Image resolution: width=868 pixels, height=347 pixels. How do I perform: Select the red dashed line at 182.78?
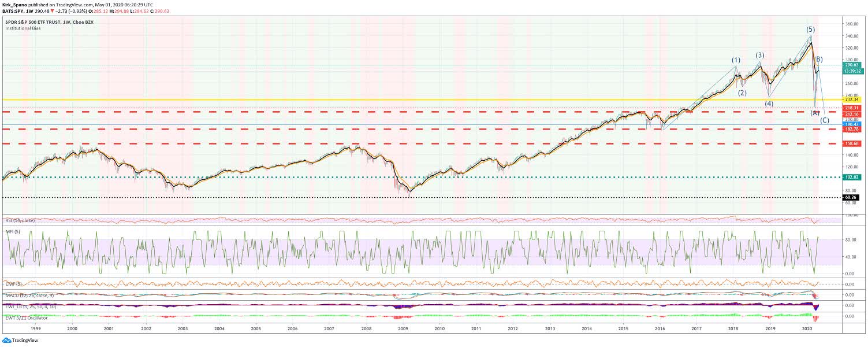click(x=422, y=130)
